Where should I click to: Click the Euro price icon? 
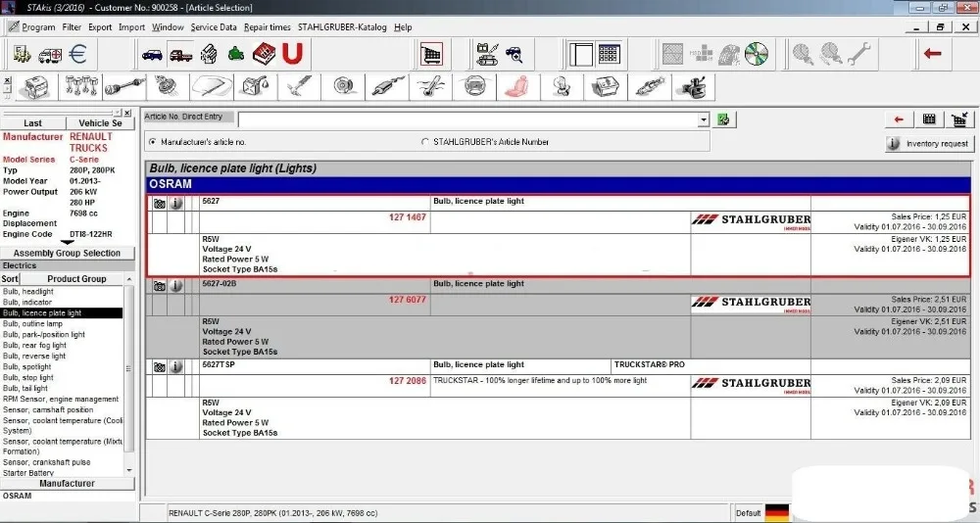pyautogui.click(x=77, y=55)
